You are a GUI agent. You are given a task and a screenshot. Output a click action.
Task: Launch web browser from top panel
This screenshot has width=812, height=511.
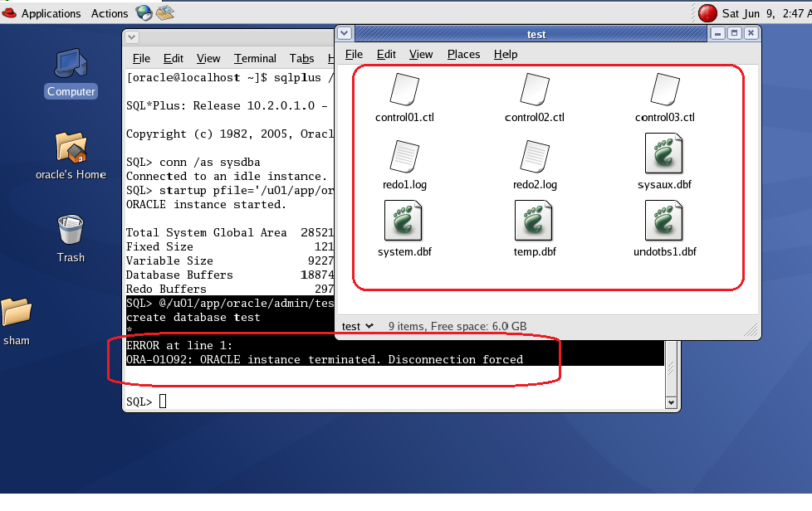(144, 12)
